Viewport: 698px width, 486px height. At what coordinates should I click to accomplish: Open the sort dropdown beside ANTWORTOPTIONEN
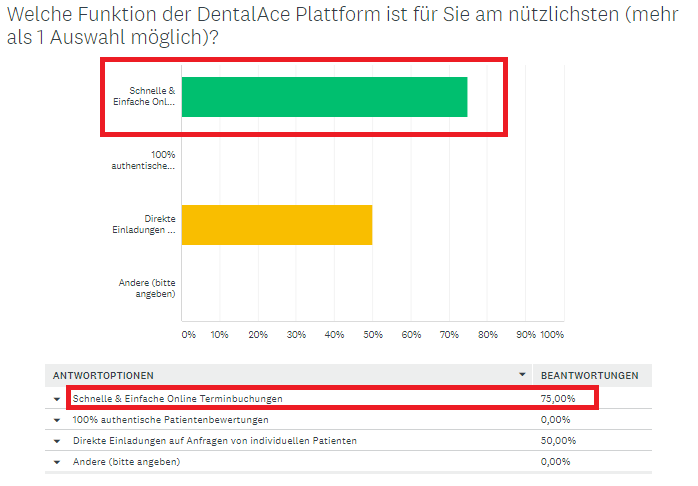coord(522,375)
